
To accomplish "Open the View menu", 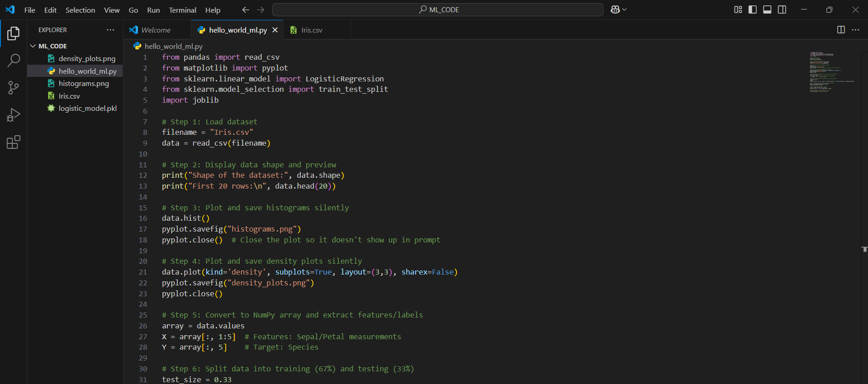I will tap(112, 10).
